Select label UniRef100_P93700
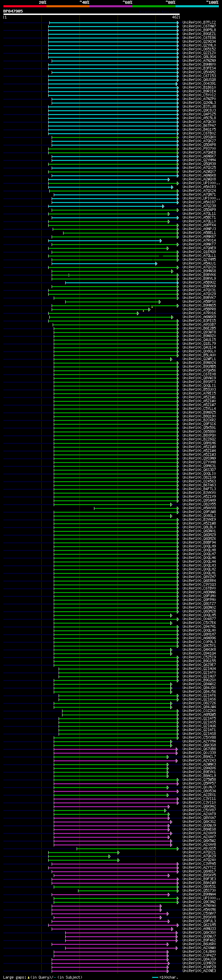This screenshot has height=980, width=222. coord(199,149)
